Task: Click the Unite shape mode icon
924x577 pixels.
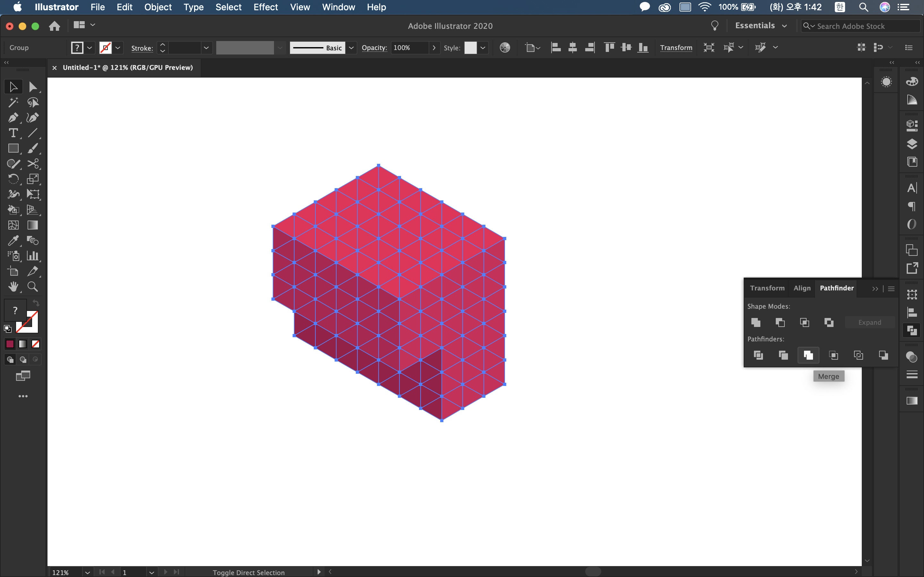Action: tap(756, 322)
